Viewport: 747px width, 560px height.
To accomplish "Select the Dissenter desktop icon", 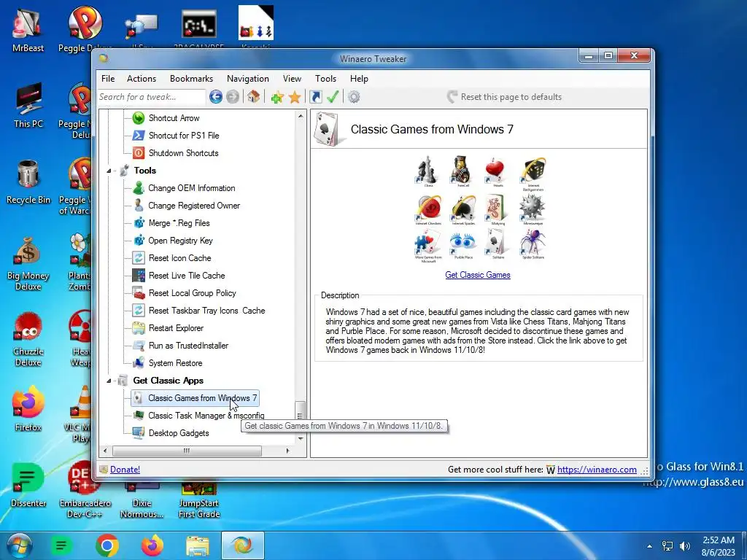I will tap(28, 485).
